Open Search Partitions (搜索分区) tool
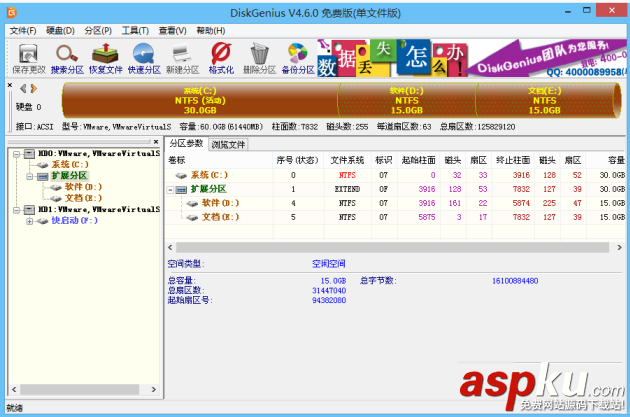Viewport: 630px width, 417px height. tap(67, 59)
